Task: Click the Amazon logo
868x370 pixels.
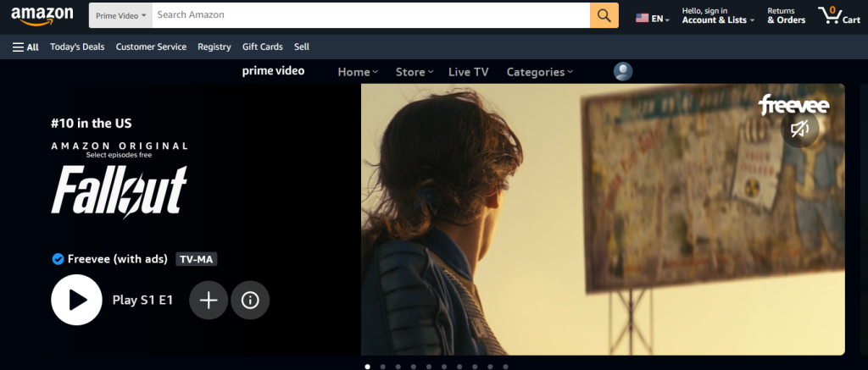Action: coord(42,16)
